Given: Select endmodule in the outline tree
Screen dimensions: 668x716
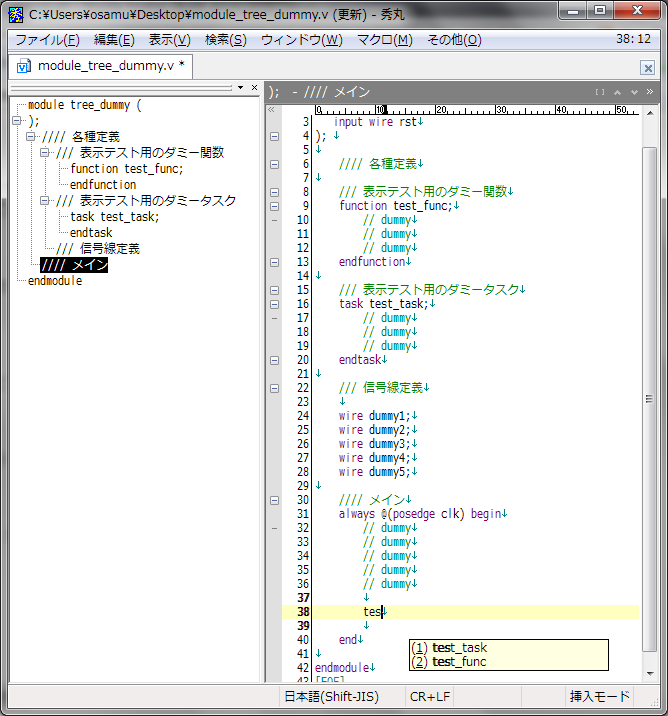Looking at the screenshot, I should (x=55, y=281).
